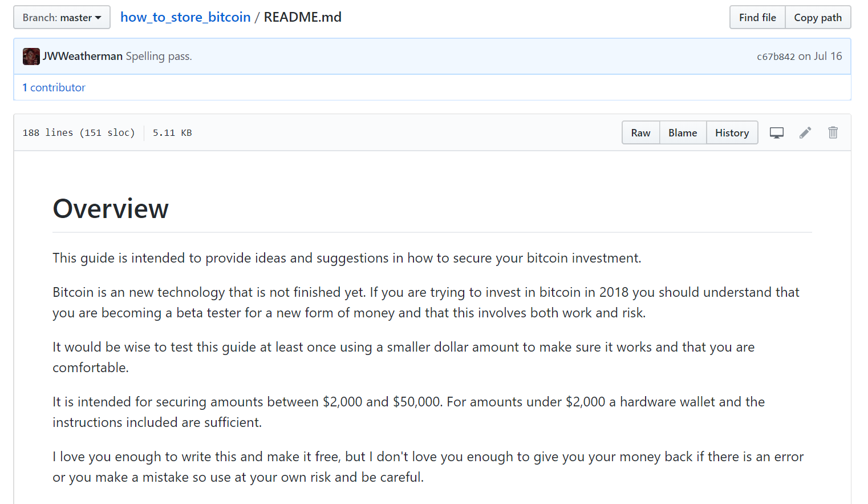View the Raw file contents
The width and height of the screenshot is (868, 504).
pyautogui.click(x=640, y=132)
